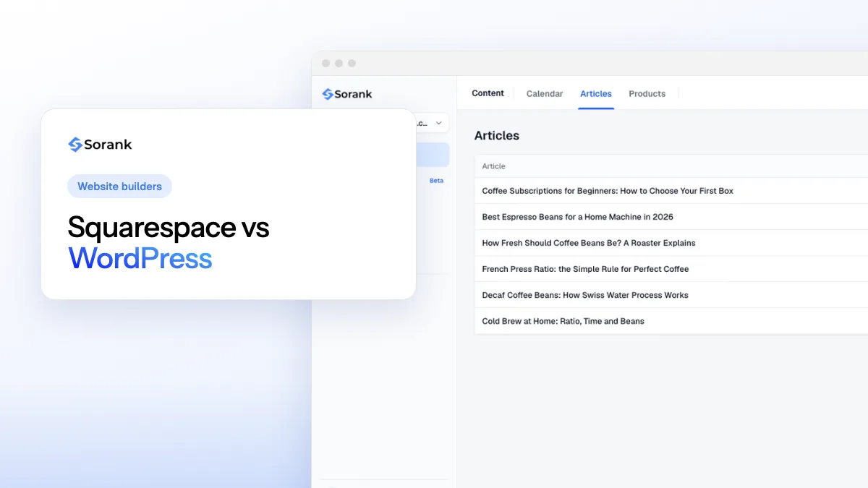
Task: Click the Sorank logo in the app sidebar
Action: click(347, 94)
